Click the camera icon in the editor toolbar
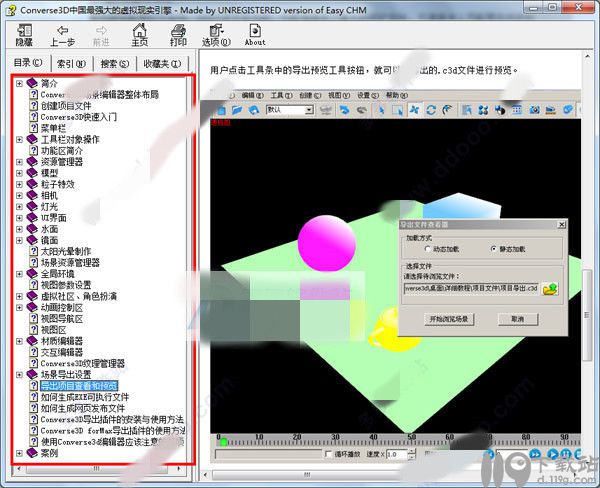This screenshot has height=488, width=600. click(535, 110)
